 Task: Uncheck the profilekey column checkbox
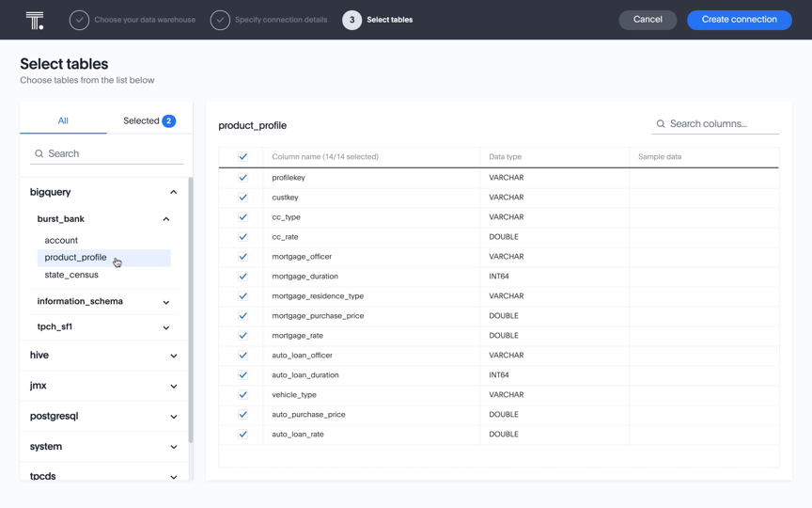click(x=242, y=178)
